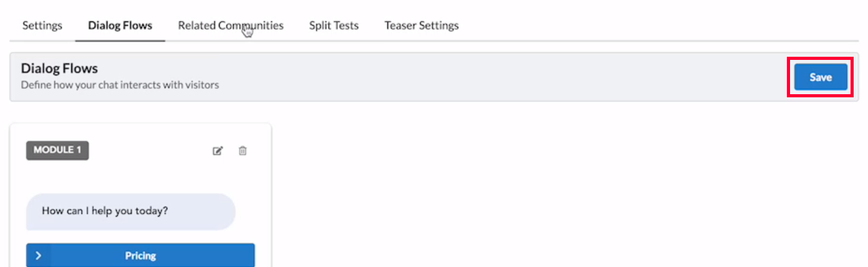
Task: Expand the Pricing option chevron
Action: (38, 256)
